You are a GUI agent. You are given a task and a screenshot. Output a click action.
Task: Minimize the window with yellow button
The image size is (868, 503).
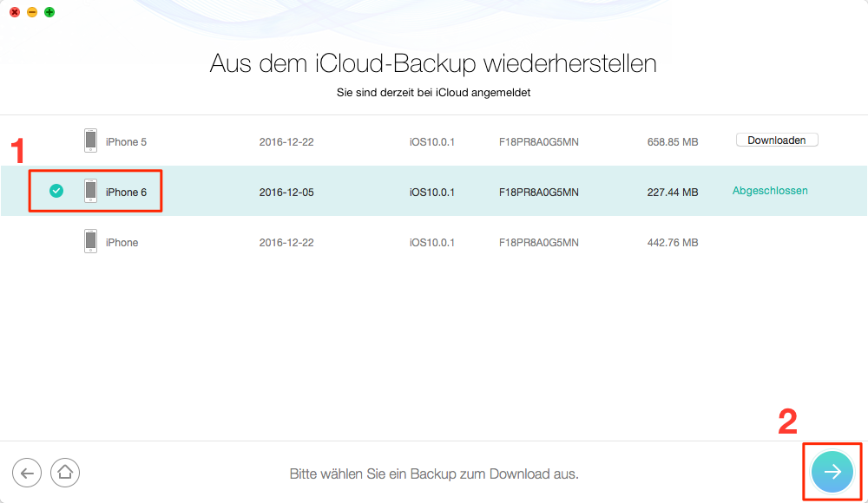coord(32,12)
